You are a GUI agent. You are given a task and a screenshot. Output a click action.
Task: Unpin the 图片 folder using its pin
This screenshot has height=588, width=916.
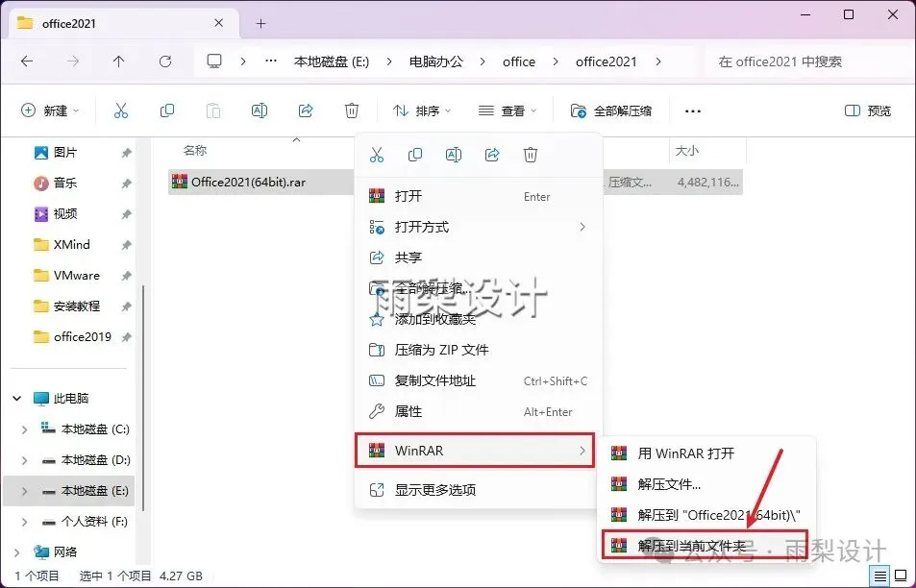click(126, 153)
